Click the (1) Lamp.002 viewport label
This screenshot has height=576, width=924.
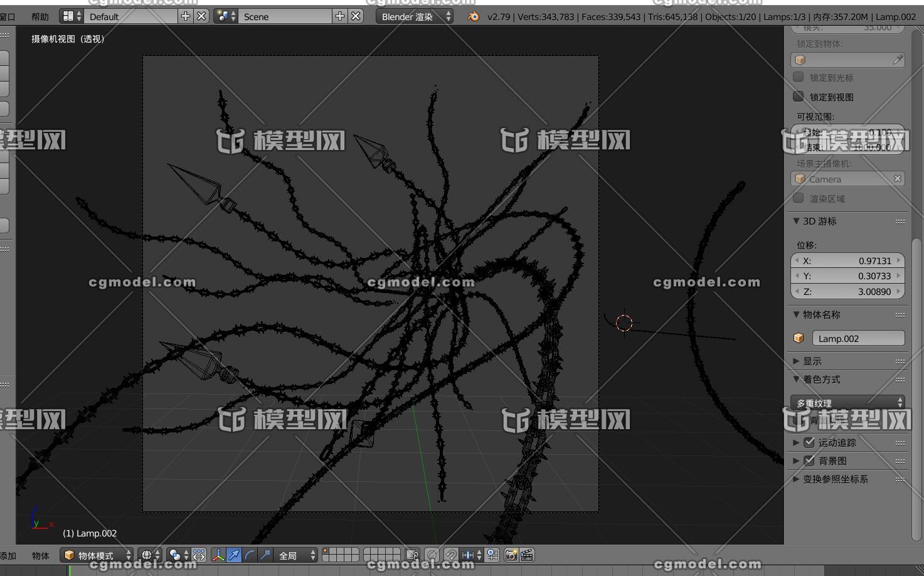(x=90, y=533)
